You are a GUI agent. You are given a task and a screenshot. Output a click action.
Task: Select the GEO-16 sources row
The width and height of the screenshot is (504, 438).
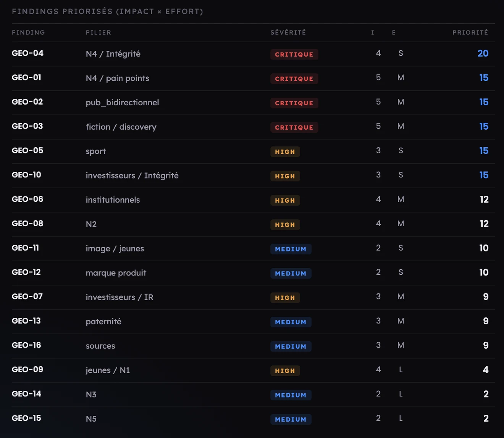coord(253,346)
